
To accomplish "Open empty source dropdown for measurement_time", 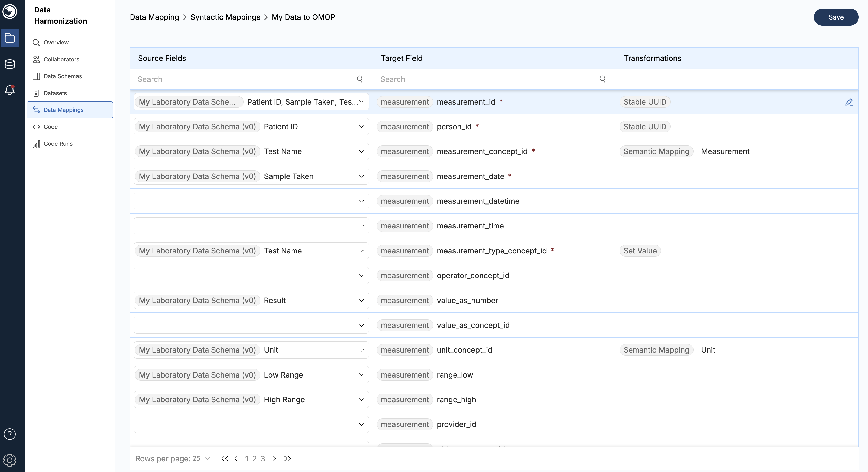I will [x=251, y=226].
